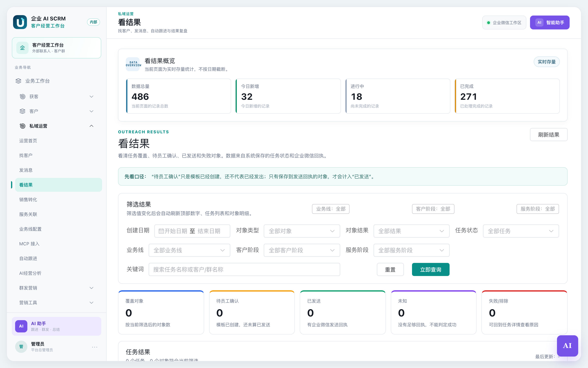Open the 智能助手 button
The height and width of the screenshot is (368, 588).
tap(550, 22)
